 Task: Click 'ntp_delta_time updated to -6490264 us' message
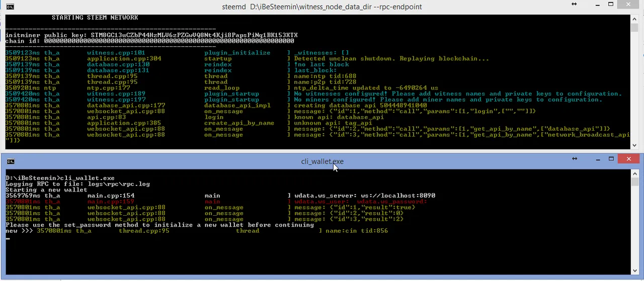pyautogui.click(x=366, y=88)
